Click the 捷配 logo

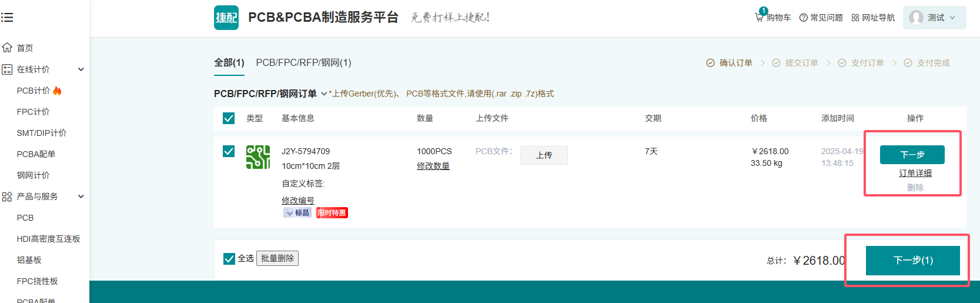tap(226, 18)
